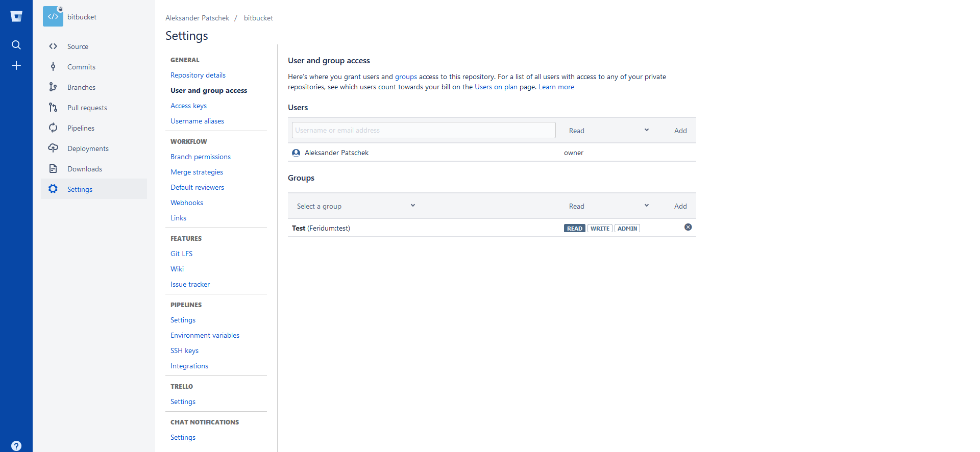Enable ADMIN permission for the Test group
The image size is (980, 452).
(627, 228)
